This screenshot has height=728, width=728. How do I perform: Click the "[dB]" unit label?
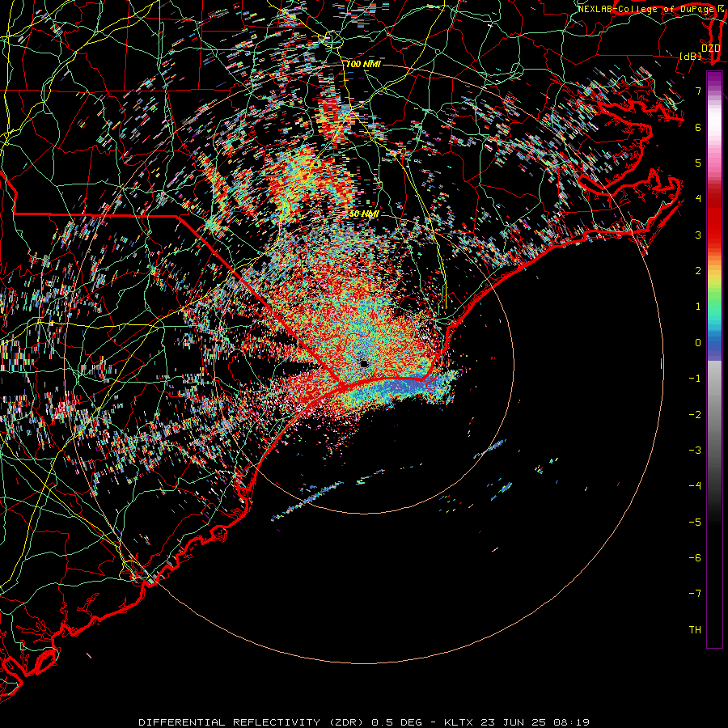[691, 56]
